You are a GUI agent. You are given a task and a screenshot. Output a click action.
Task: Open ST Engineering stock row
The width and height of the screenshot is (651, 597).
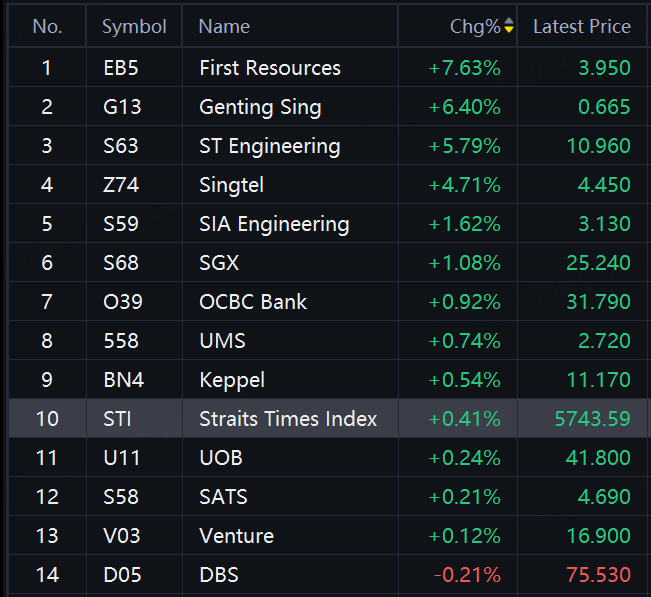pos(328,146)
